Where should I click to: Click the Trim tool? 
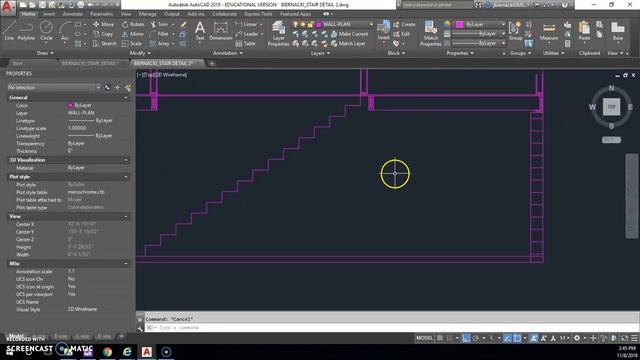pos(159,24)
